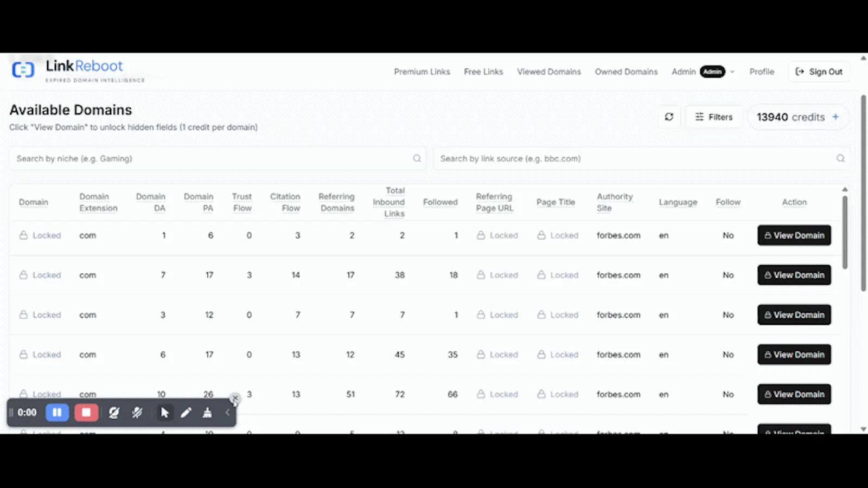View Domain for the DA 10 row
The image size is (868, 488).
point(794,394)
